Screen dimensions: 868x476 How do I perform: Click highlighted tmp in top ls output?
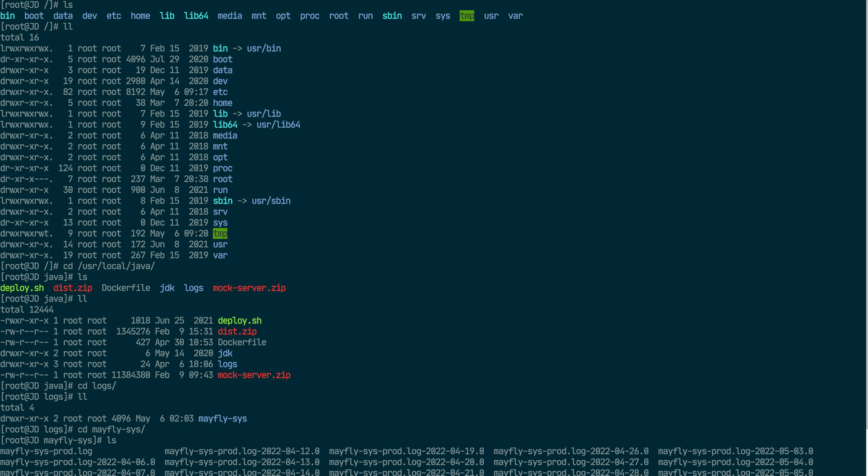(467, 16)
